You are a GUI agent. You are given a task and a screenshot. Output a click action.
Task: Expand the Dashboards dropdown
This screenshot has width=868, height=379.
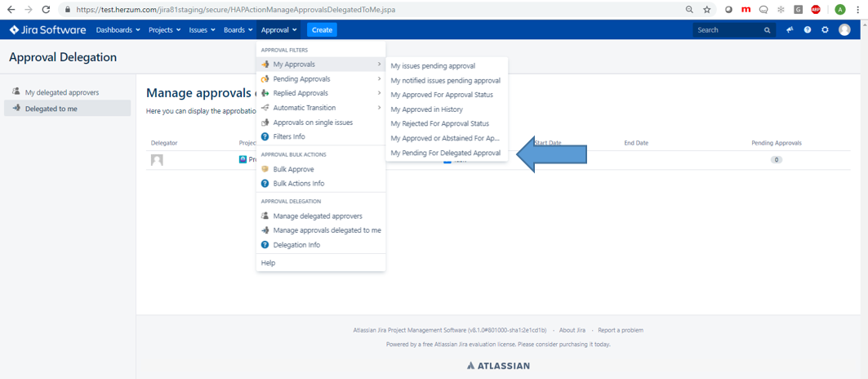click(118, 30)
